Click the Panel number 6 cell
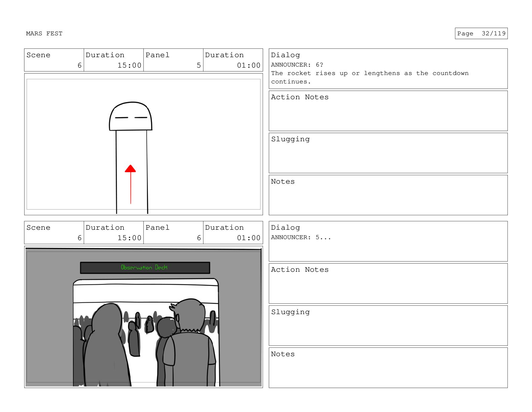Image resolution: width=532 pixels, height=412 pixels. 174,233
